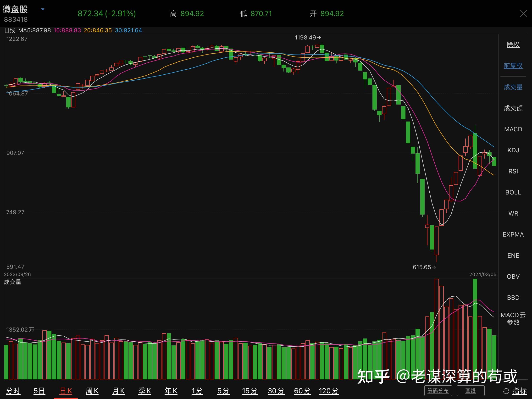Click the 1198.49 high price marker
The height and width of the screenshot is (399, 532).
308,38
